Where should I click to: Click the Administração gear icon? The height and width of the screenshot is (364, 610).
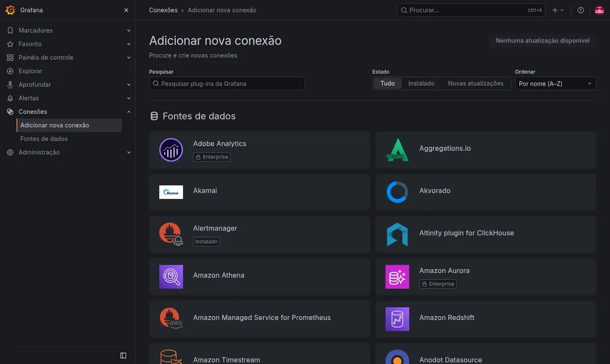10,152
